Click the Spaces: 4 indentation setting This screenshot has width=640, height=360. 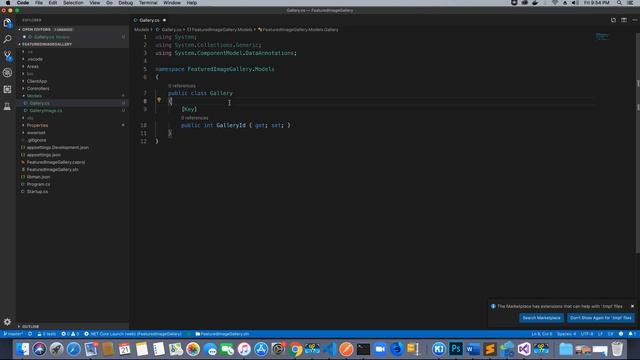coord(566,334)
